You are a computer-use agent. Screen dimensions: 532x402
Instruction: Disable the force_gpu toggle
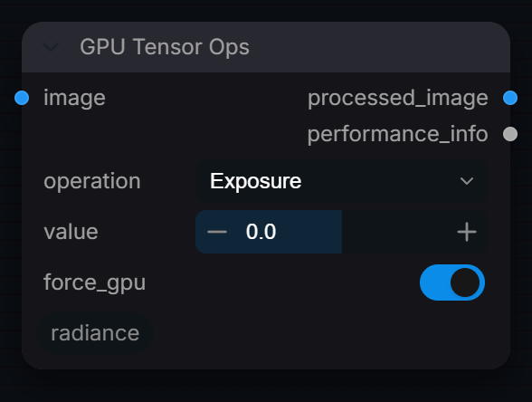pos(452,282)
